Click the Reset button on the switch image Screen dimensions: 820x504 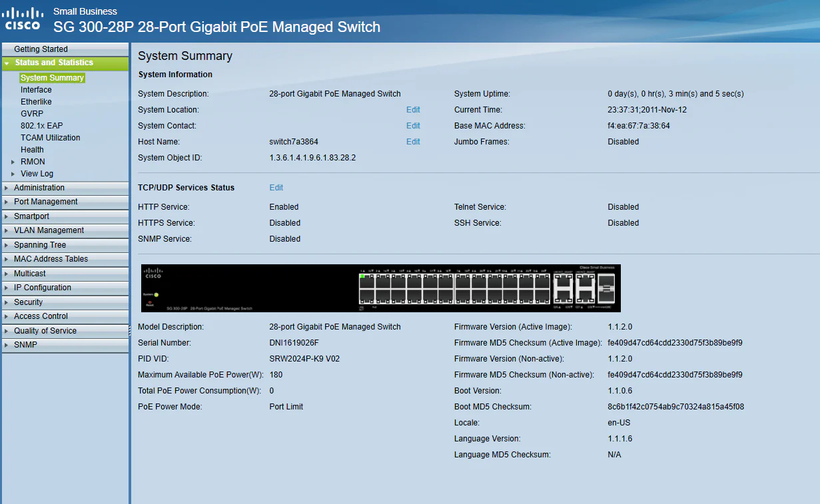coord(150,303)
